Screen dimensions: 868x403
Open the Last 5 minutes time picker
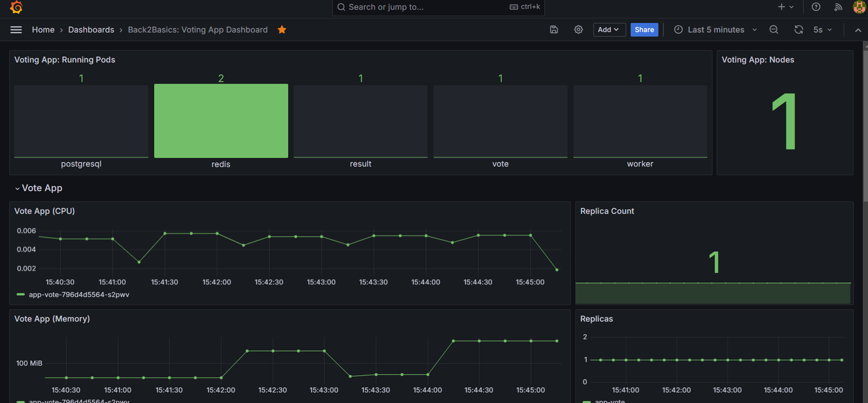(x=715, y=30)
